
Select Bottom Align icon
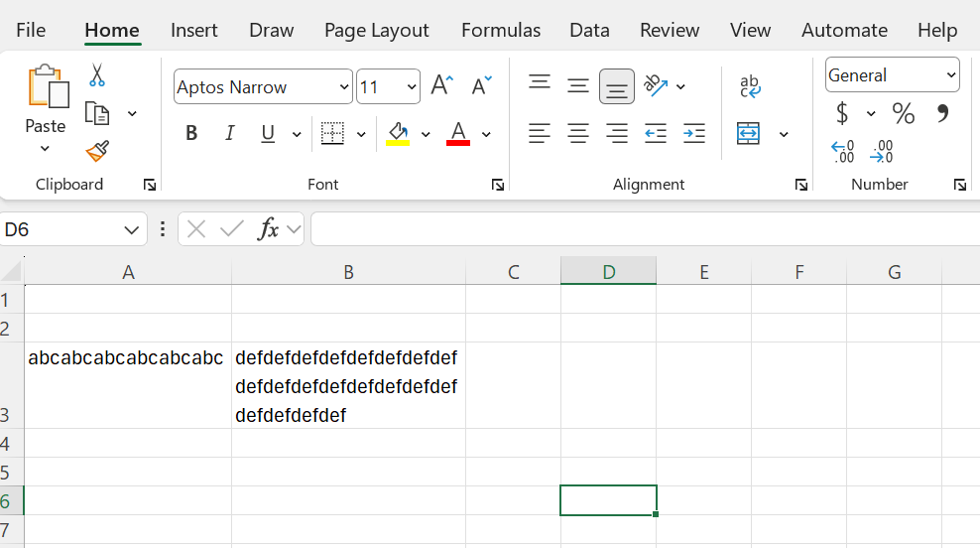point(617,86)
